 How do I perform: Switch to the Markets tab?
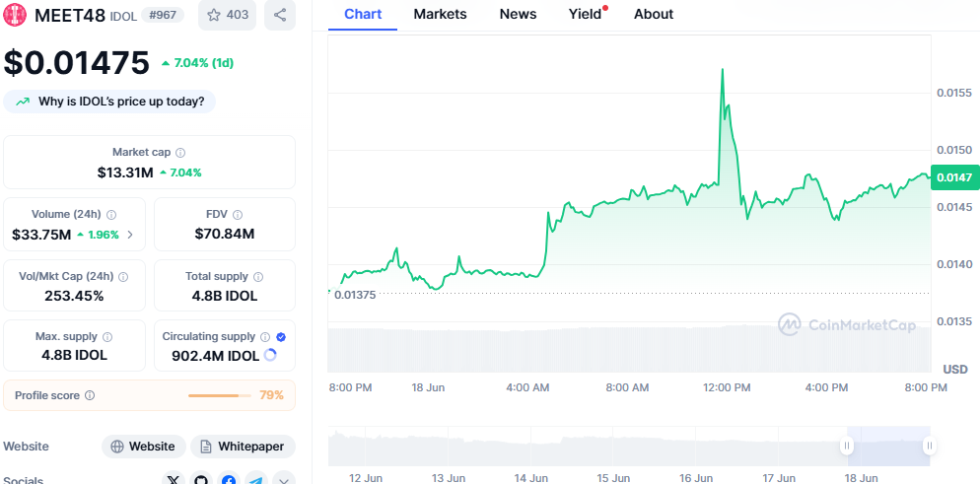pos(440,15)
